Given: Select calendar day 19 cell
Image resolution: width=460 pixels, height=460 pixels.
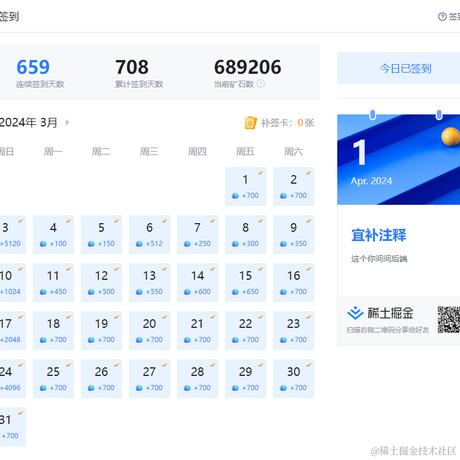Looking at the screenshot, I should point(101,330).
